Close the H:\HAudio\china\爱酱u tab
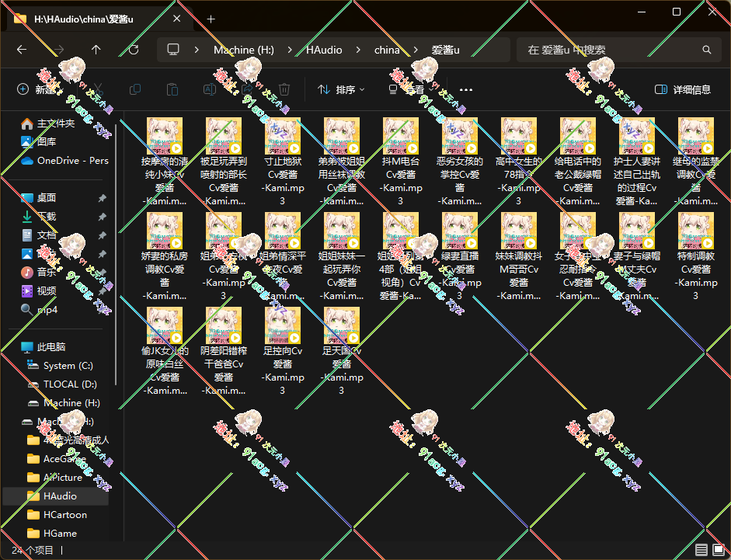The height and width of the screenshot is (560, 731). 176,19
